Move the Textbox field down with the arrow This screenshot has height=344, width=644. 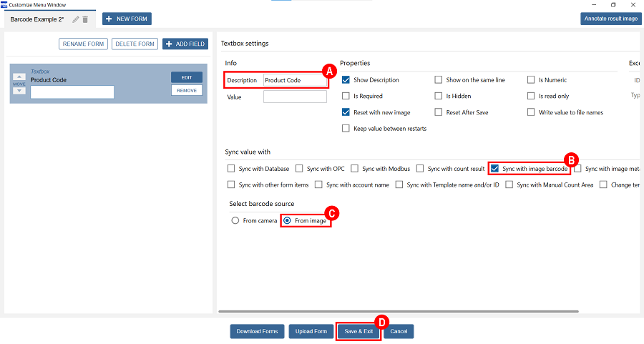tap(20, 91)
